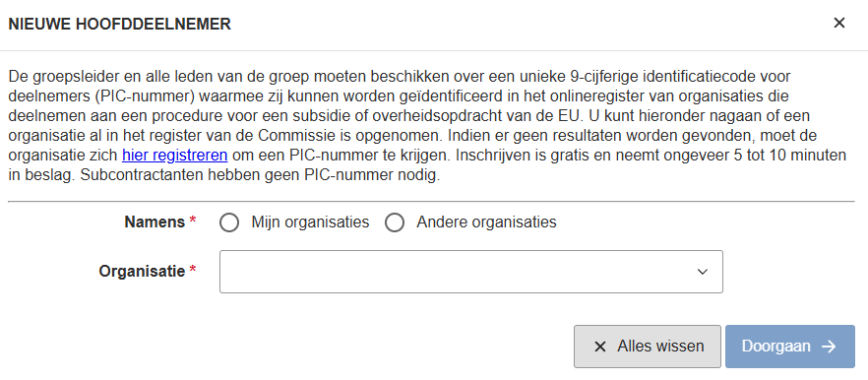Click the Namens field label

[155, 222]
